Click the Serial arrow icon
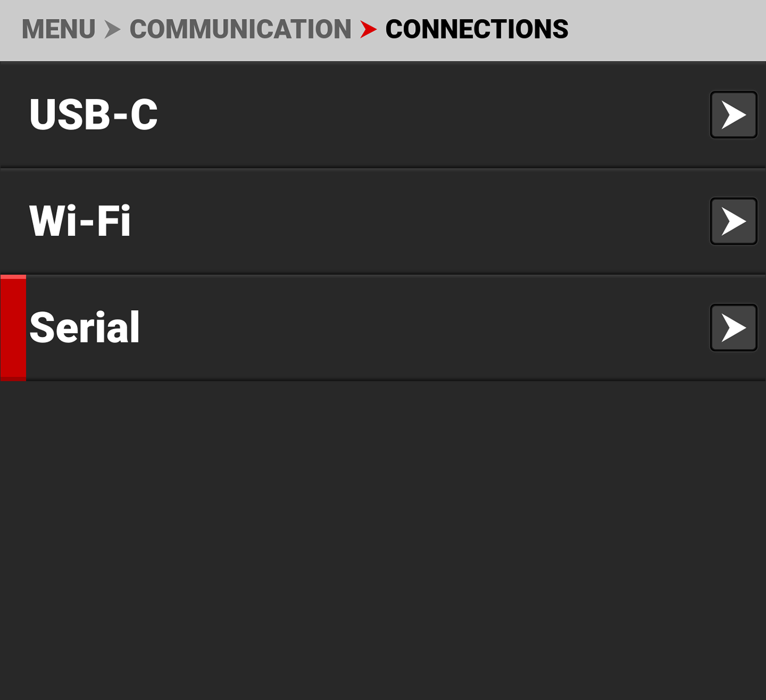Viewport: 766px width, 700px height. coord(733,326)
